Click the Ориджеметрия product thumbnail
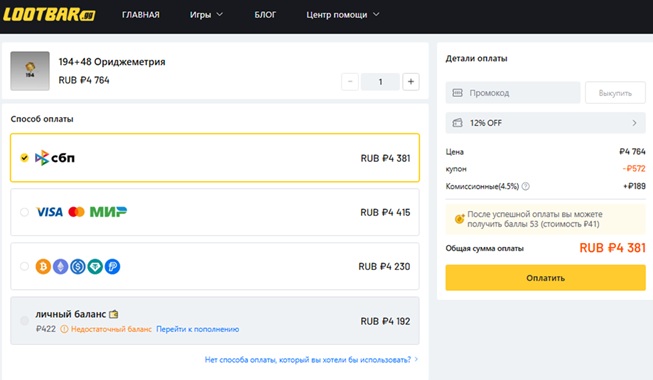The width and height of the screenshot is (653, 380). pos(30,71)
